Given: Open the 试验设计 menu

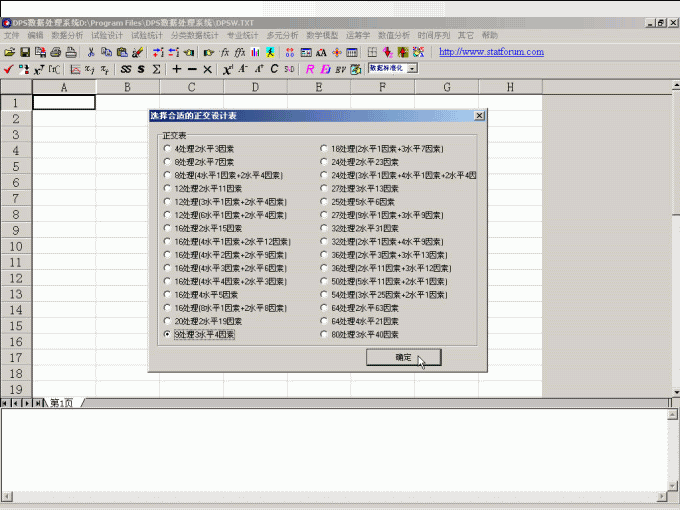Looking at the screenshot, I should pyautogui.click(x=107, y=35).
